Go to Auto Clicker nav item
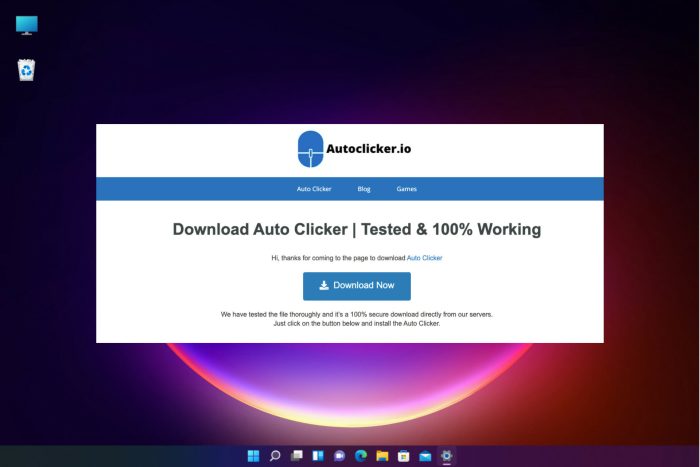Image resolution: width=700 pixels, height=467 pixels. pyautogui.click(x=314, y=189)
